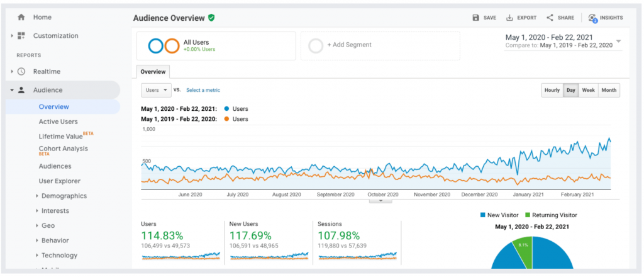Click the orange Users legend dot
Image resolution: width=644 pixels, height=277 pixels.
[x=226, y=119]
